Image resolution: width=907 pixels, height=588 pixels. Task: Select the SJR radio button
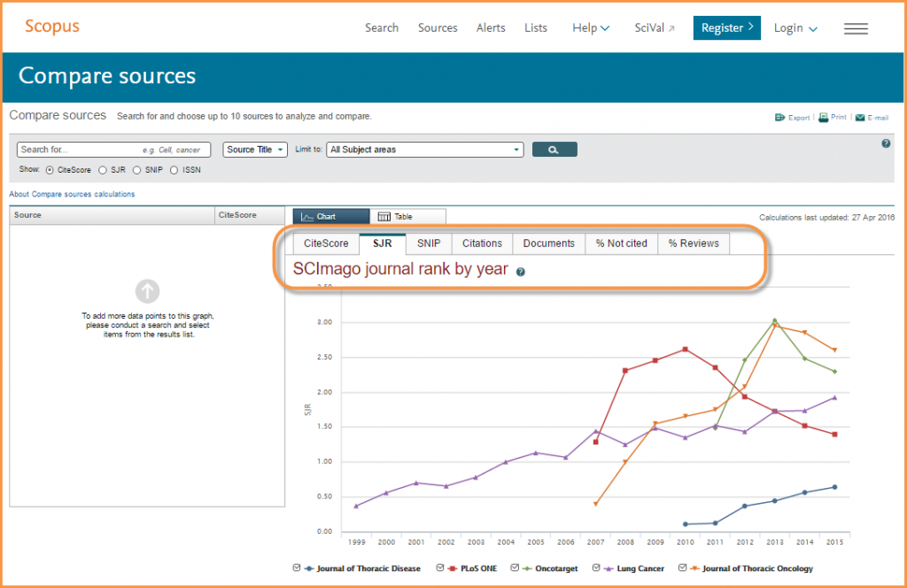point(103,170)
